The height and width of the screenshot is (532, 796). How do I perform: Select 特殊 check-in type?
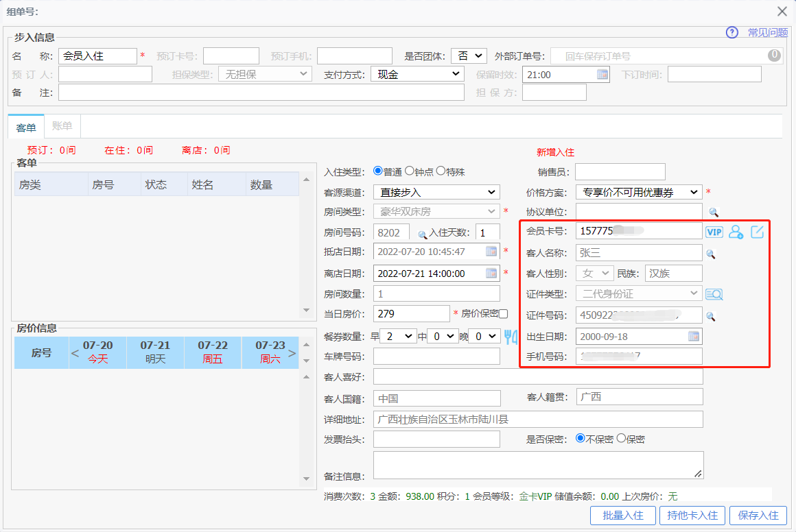tap(441, 171)
